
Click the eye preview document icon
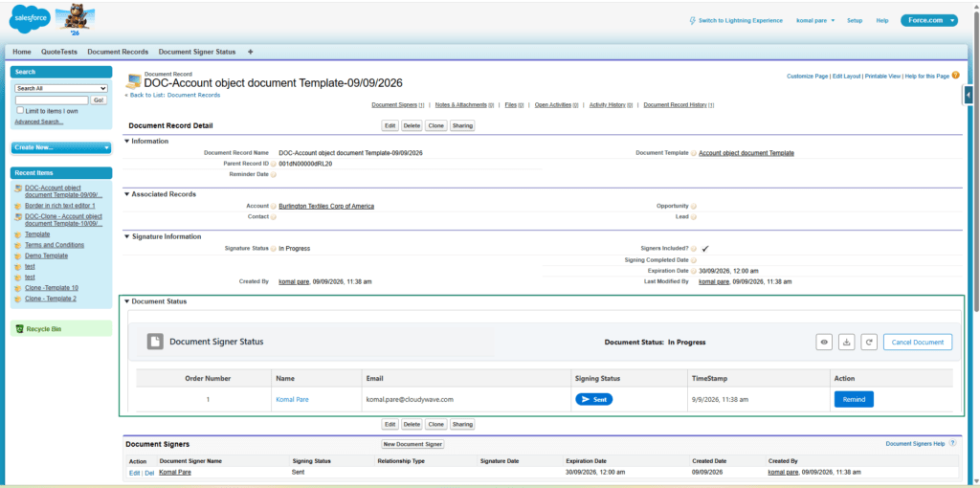[824, 342]
